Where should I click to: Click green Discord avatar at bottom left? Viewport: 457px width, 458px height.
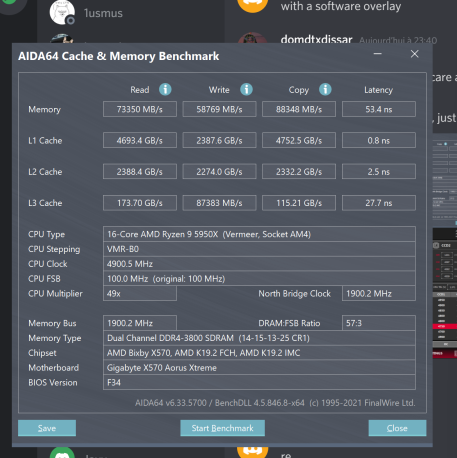click(x=62, y=453)
